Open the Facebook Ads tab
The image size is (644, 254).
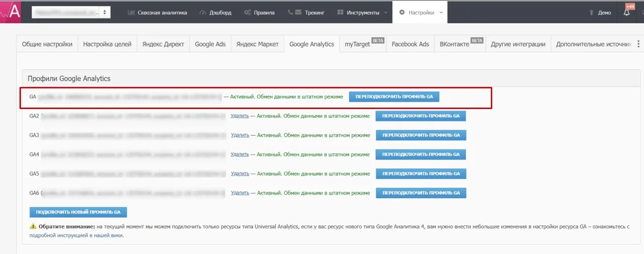point(410,44)
